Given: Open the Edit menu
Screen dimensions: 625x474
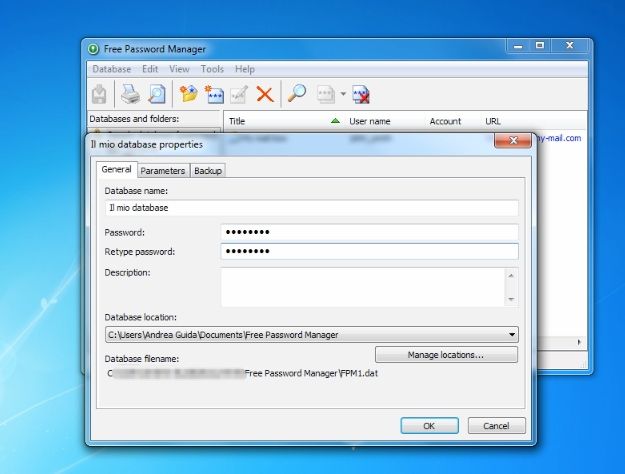Looking at the screenshot, I should [x=150, y=69].
